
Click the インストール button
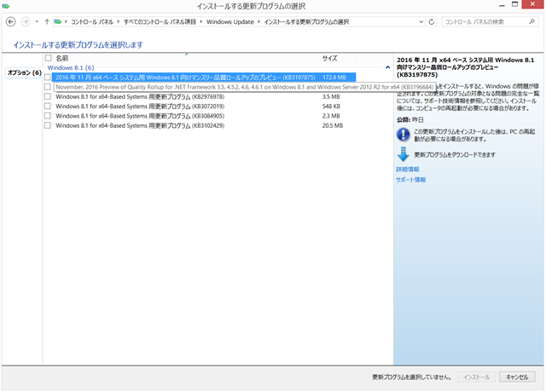(x=476, y=377)
